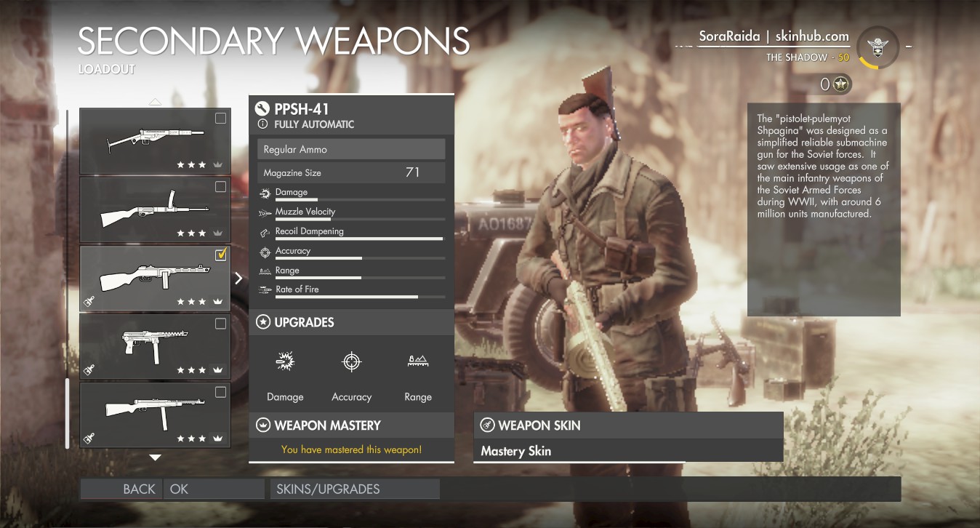The width and height of the screenshot is (980, 528).
Task: Uncheck the selected PPSH-41 checkbox
Action: (221, 255)
